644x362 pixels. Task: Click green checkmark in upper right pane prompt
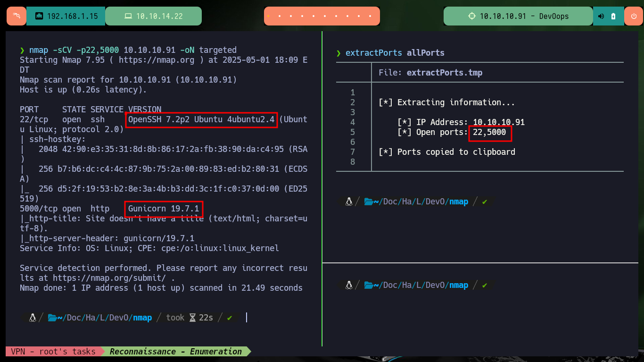click(x=485, y=202)
